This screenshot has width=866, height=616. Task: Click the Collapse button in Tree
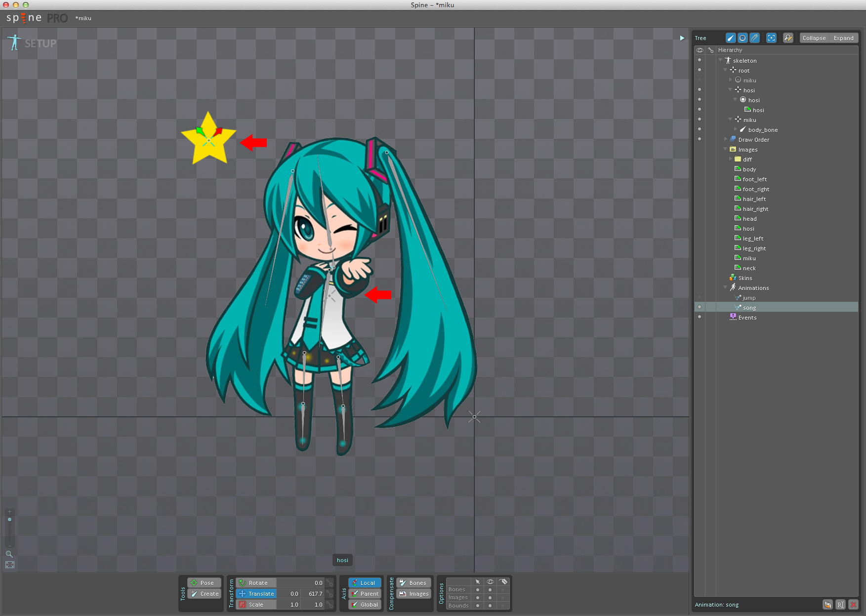[x=814, y=38]
